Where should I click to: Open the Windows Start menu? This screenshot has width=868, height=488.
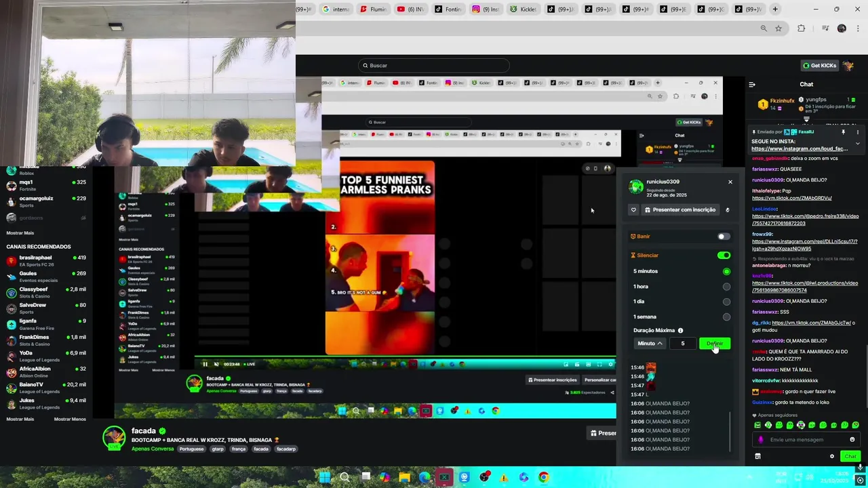click(324, 477)
